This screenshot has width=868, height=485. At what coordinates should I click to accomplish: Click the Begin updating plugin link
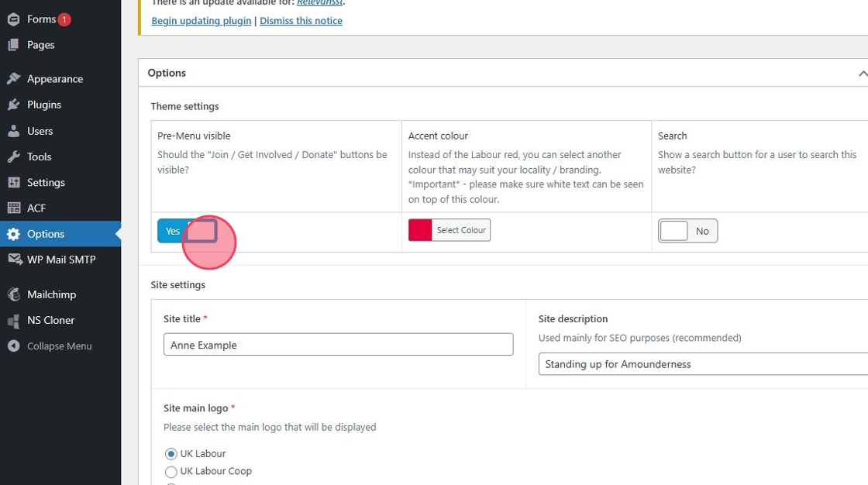pos(201,21)
